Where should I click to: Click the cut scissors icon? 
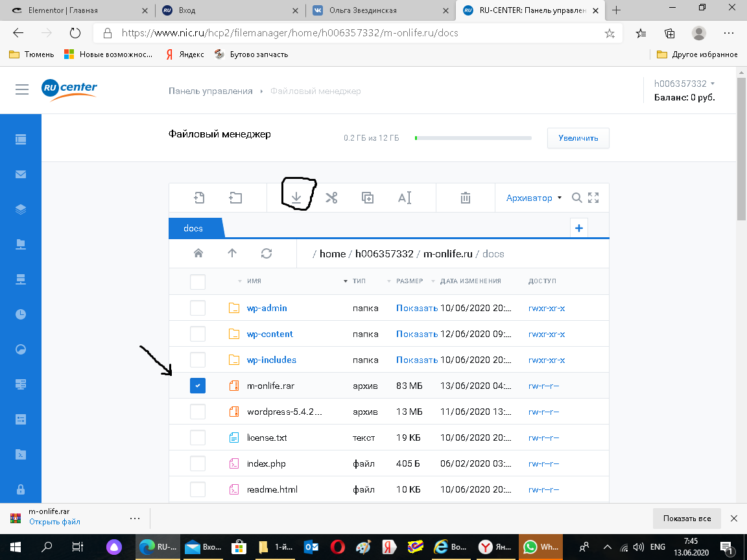pyautogui.click(x=331, y=198)
